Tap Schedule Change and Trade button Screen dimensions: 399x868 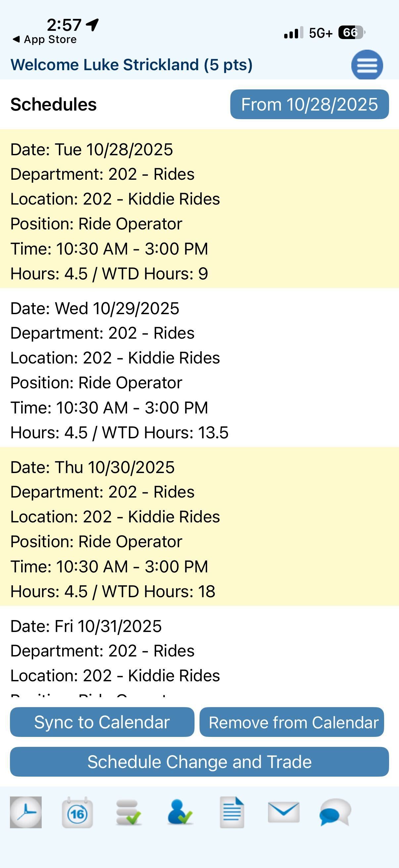(x=199, y=762)
